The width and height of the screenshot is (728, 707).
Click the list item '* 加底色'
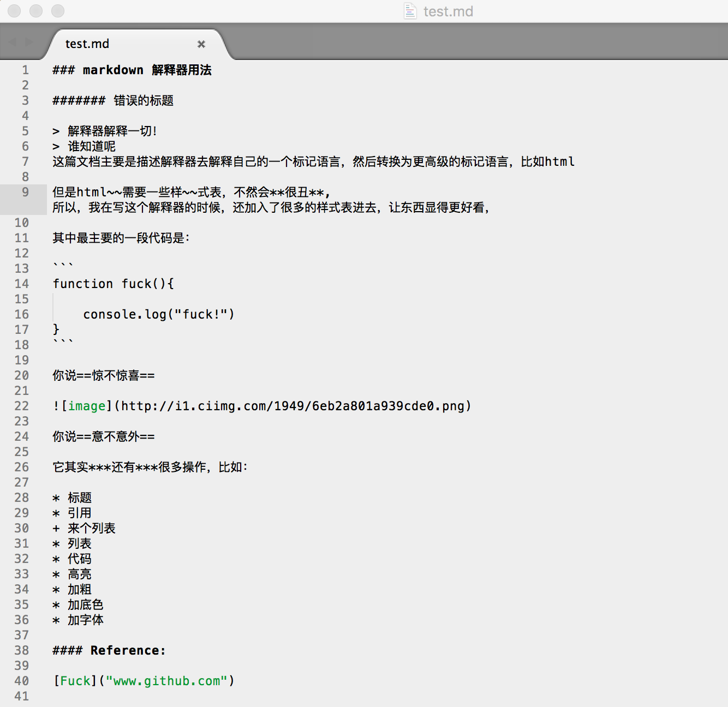click(78, 604)
